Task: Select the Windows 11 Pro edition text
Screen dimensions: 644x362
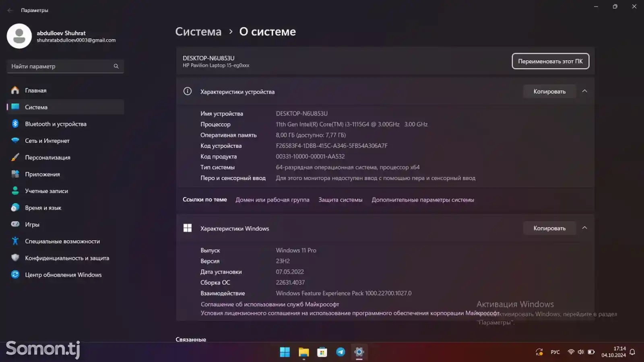Action: pos(296,250)
